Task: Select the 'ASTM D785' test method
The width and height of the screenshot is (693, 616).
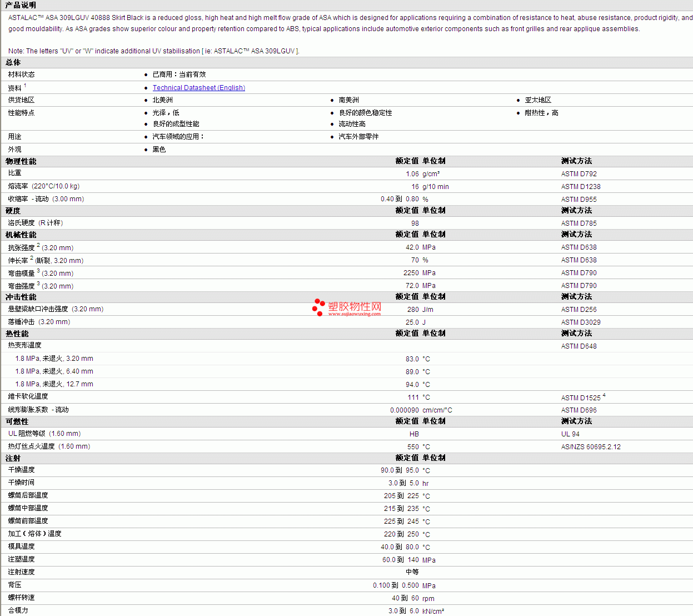Action: (579, 223)
